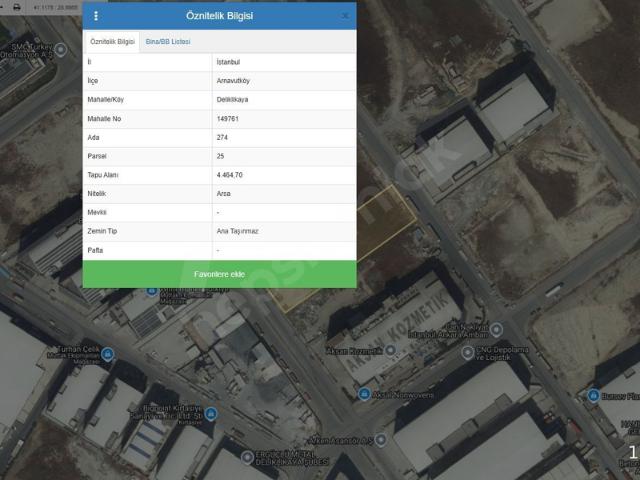Select the Bigpoint Kırtasiye map marker

[x=211, y=414]
